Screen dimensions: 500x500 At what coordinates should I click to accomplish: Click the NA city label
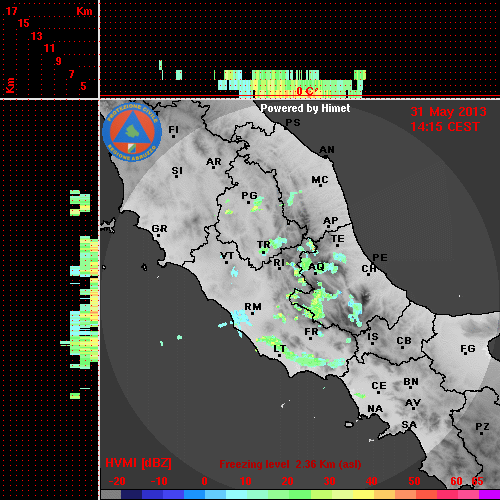(375, 409)
